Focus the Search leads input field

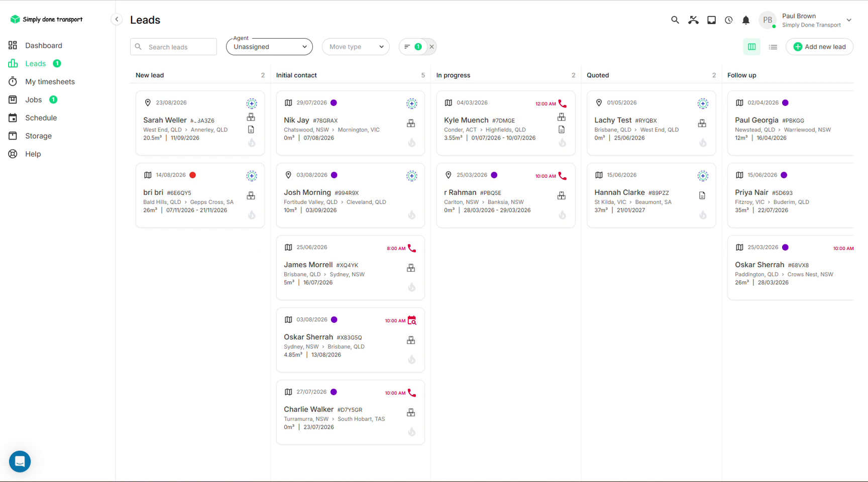[173, 47]
